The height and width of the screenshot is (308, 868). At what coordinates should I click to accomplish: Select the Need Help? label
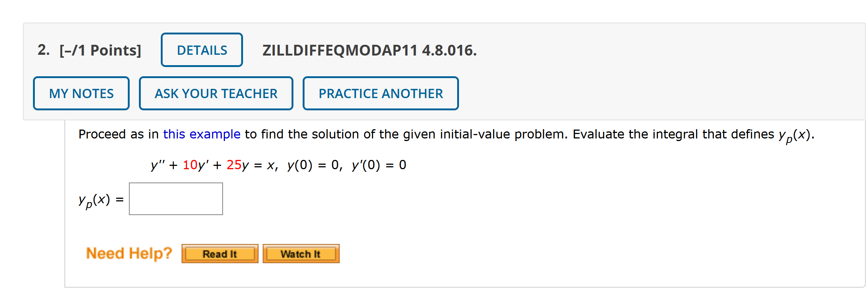[x=129, y=253]
